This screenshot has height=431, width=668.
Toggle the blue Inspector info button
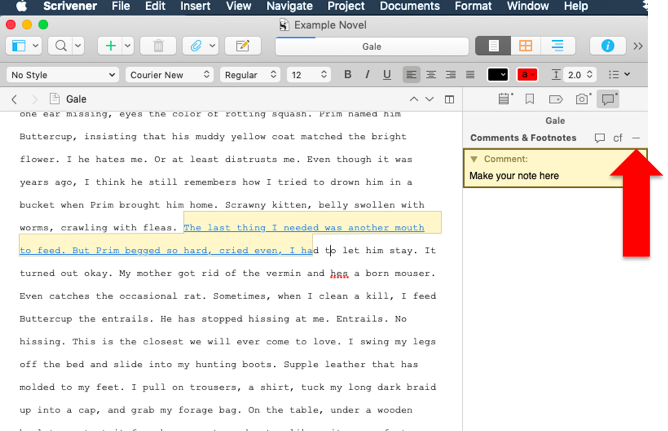coord(608,46)
